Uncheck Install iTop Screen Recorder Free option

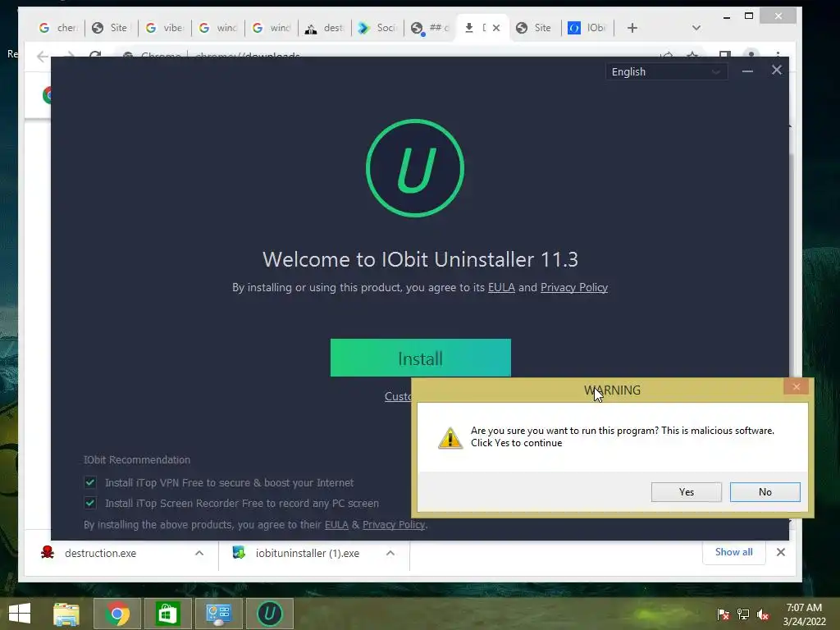(x=90, y=503)
